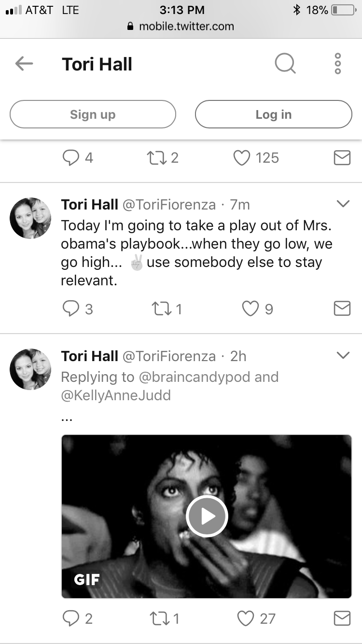
Task: Retweet the Mrs. Obama playbook tweet
Action: (x=162, y=308)
